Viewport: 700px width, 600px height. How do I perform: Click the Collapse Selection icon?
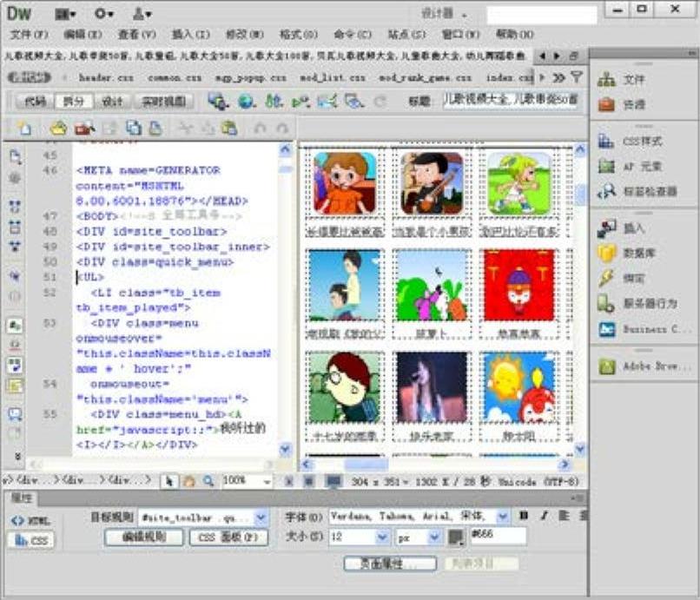point(15,227)
